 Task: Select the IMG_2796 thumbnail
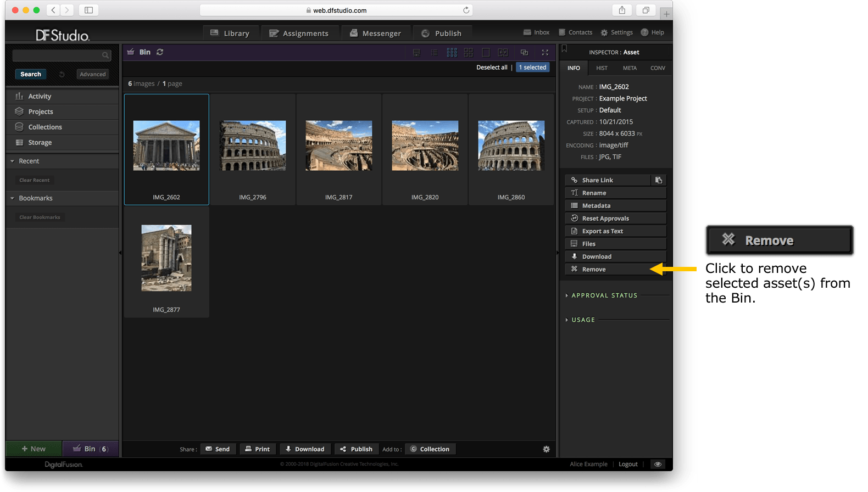click(x=253, y=149)
